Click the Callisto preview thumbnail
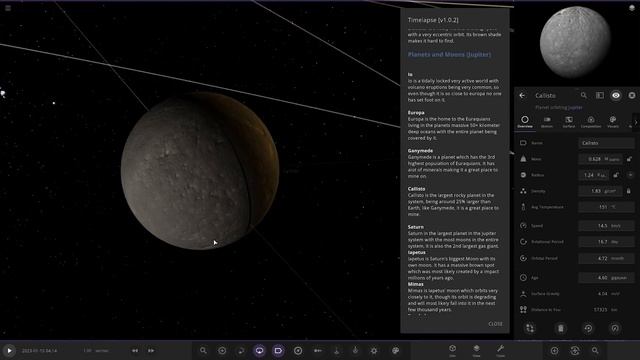This screenshot has height=360, width=640. (x=575, y=42)
